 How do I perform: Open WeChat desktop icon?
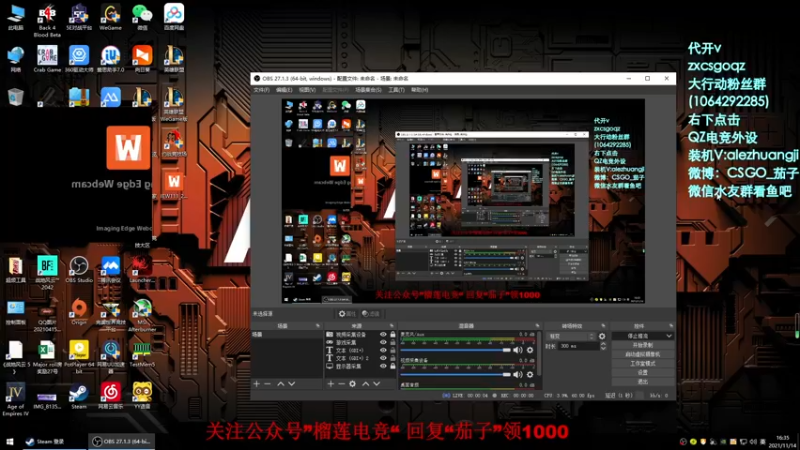pos(142,17)
